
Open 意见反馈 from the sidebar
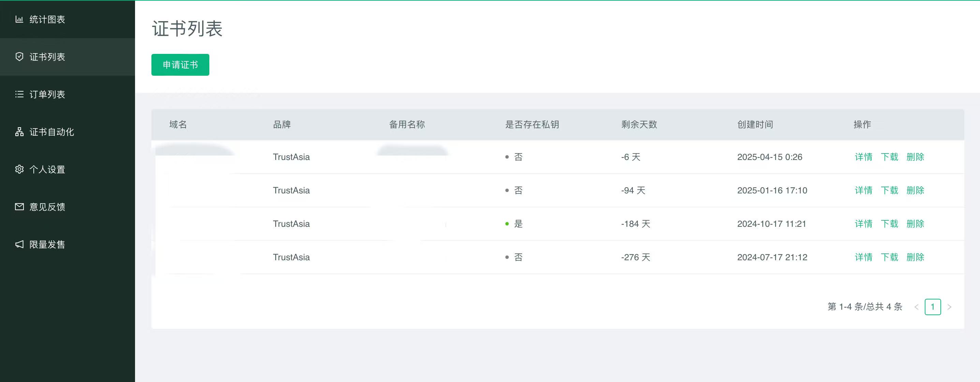click(x=67, y=207)
